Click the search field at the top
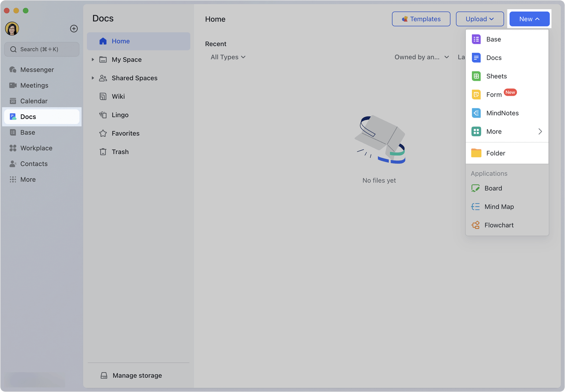The image size is (565, 392). pos(41,49)
